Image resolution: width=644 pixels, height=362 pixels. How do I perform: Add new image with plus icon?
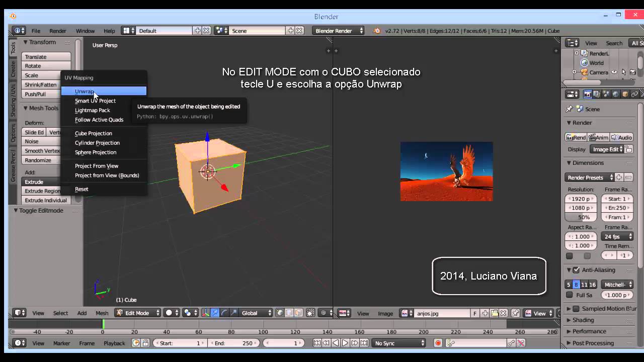pyautogui.click(x=485, y=313)
